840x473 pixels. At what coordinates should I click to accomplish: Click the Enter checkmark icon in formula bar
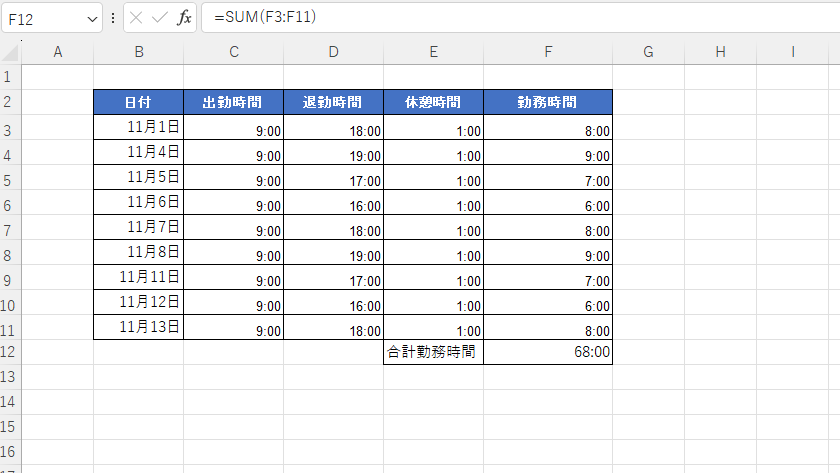pos(160,18)
